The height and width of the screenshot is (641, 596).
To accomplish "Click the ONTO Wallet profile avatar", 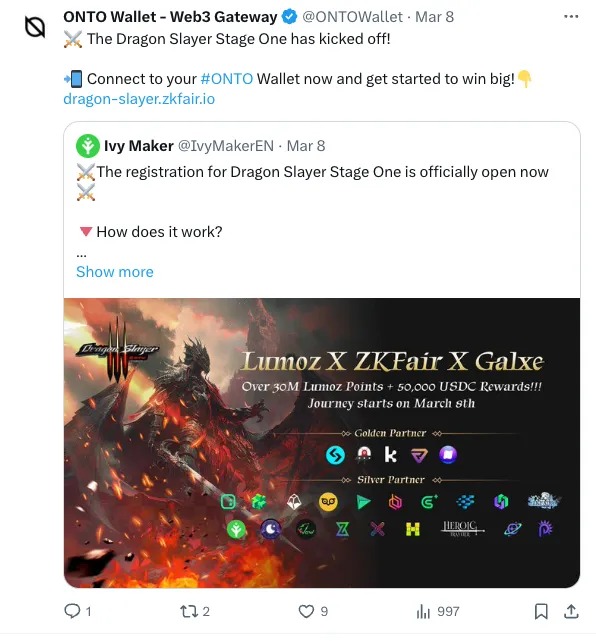I will [35, 27].
